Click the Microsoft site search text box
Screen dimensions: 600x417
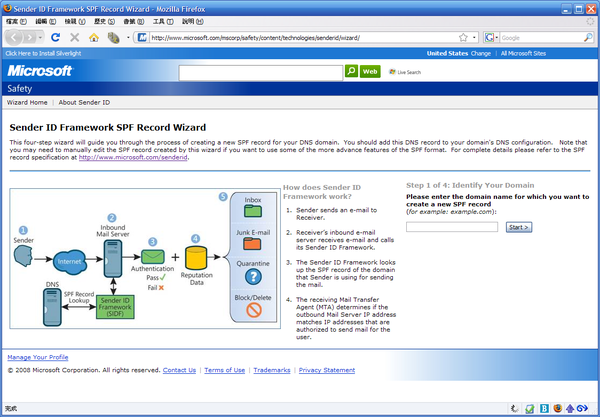(261, 73)
